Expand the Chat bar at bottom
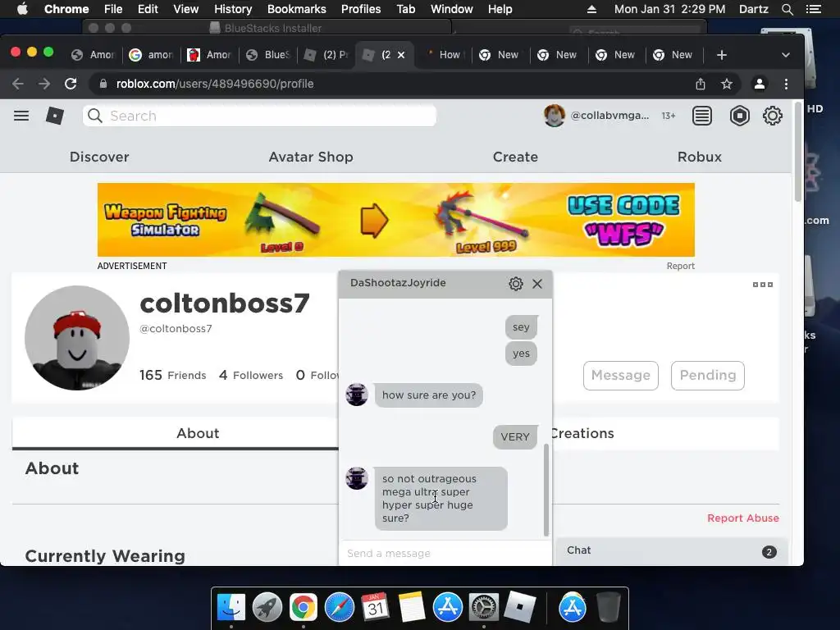The height and width of the screenshot is (630, 840). (672, 550)
